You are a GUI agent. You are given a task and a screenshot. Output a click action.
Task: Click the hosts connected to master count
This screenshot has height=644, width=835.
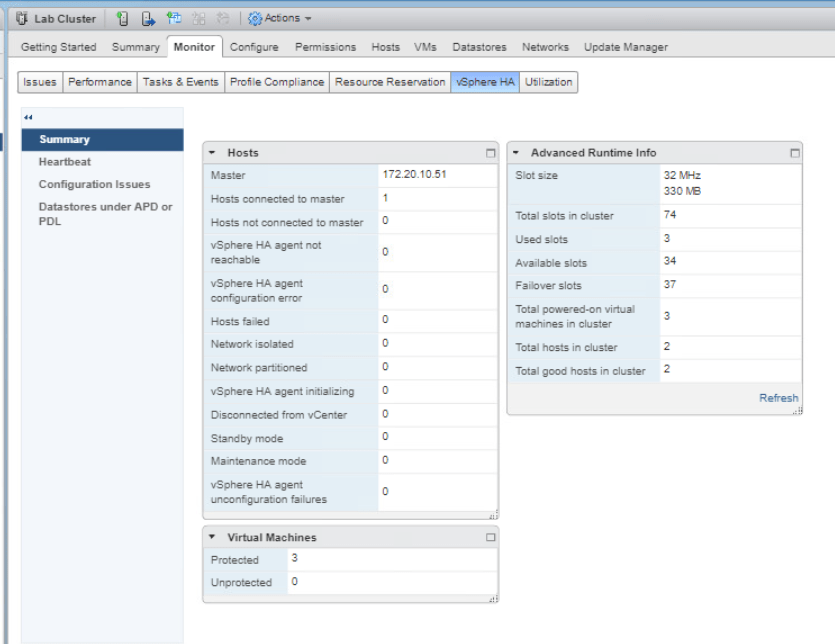click(x=385, y=198)
